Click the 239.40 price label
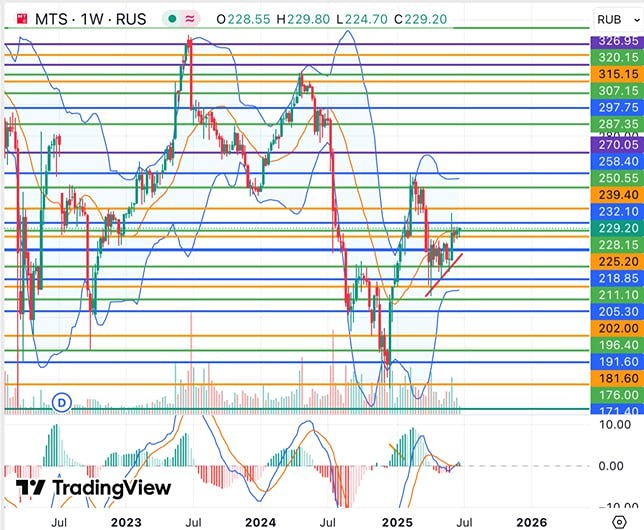 click(x=617, y=195)
